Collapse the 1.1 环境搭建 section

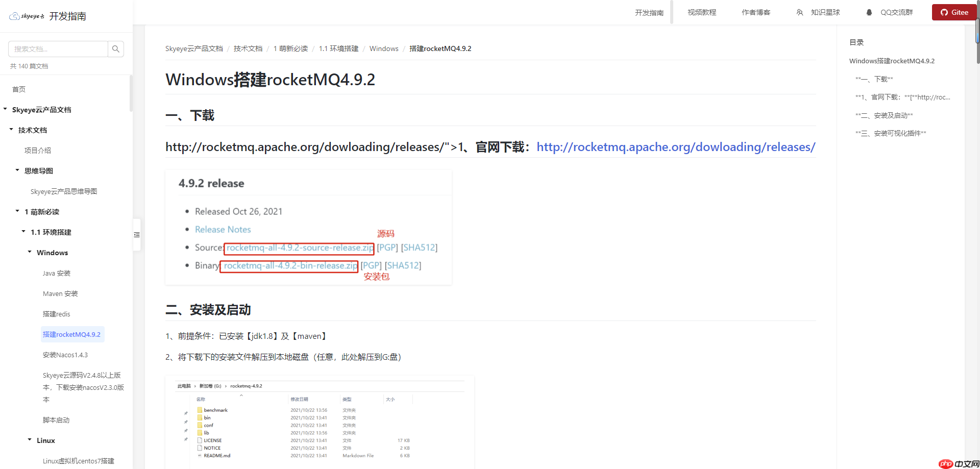(23, 232)
